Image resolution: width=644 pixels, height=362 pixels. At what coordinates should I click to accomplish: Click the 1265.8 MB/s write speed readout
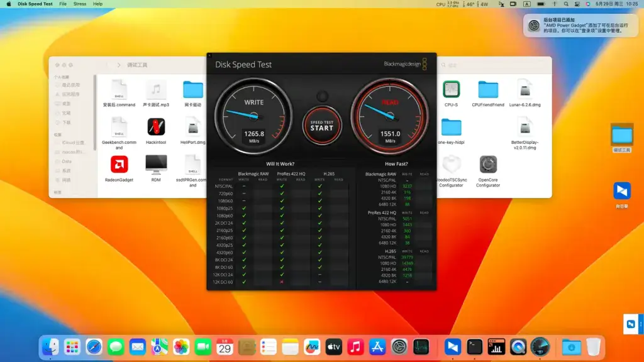(x=254, y=136)
